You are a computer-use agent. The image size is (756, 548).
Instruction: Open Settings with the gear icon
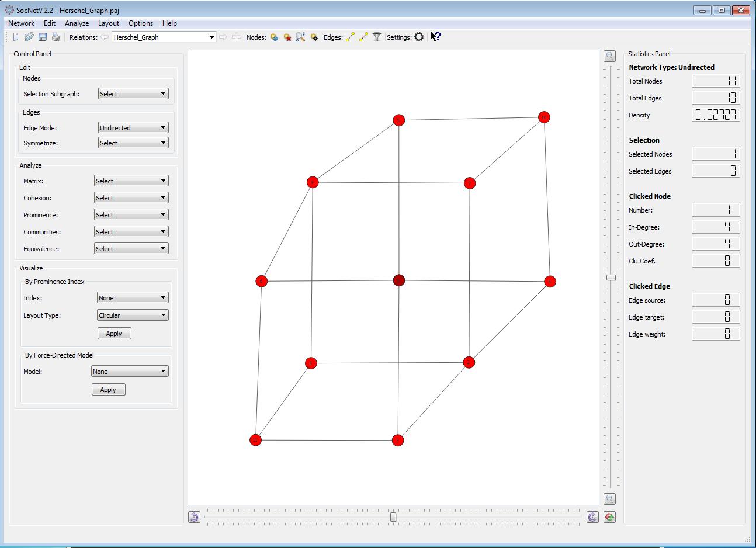pos(419,37)
